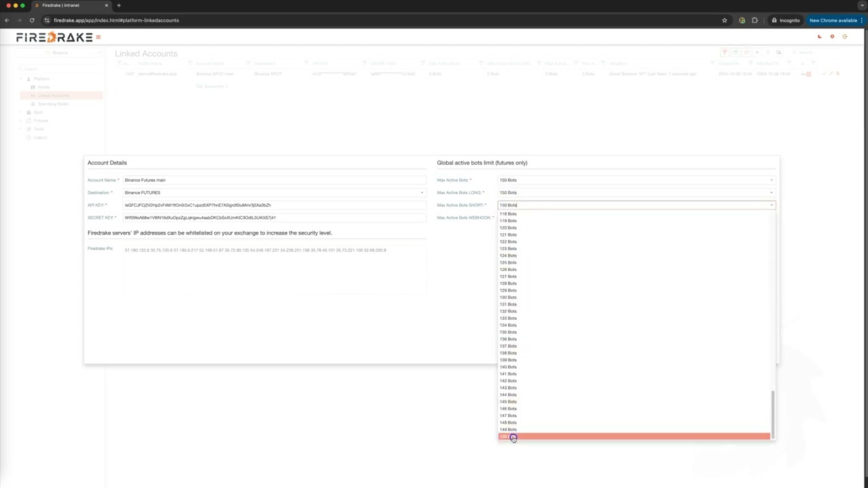The height and width of the screenshot is (488, 868).
Task: Click into the SECRET KEY field
Action: [x=274, y=218]
